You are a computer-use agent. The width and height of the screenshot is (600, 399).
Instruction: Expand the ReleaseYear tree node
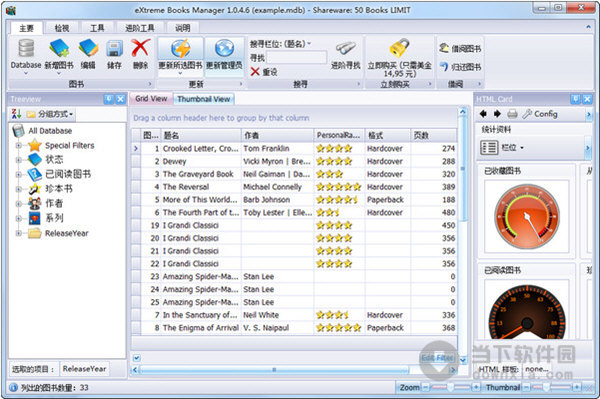pyautogui.click(x=18, y=233)
